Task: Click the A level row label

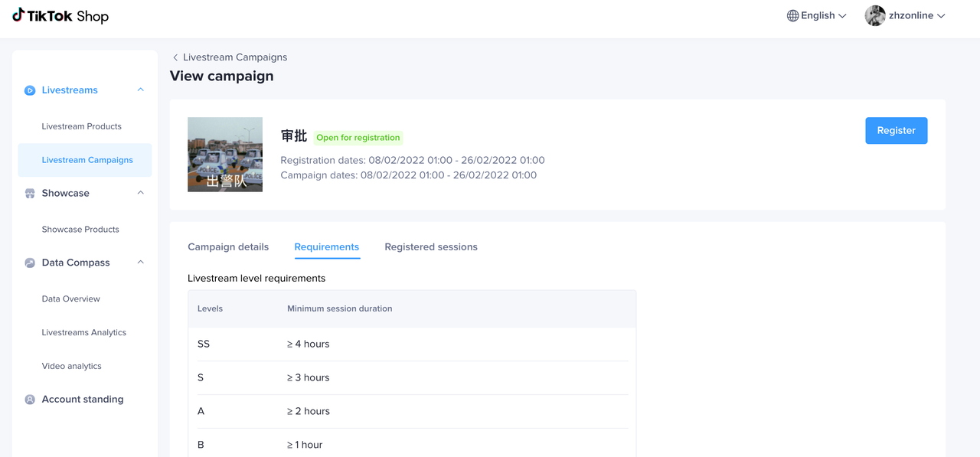Action: pyautogui.click(x=201, y=412)
